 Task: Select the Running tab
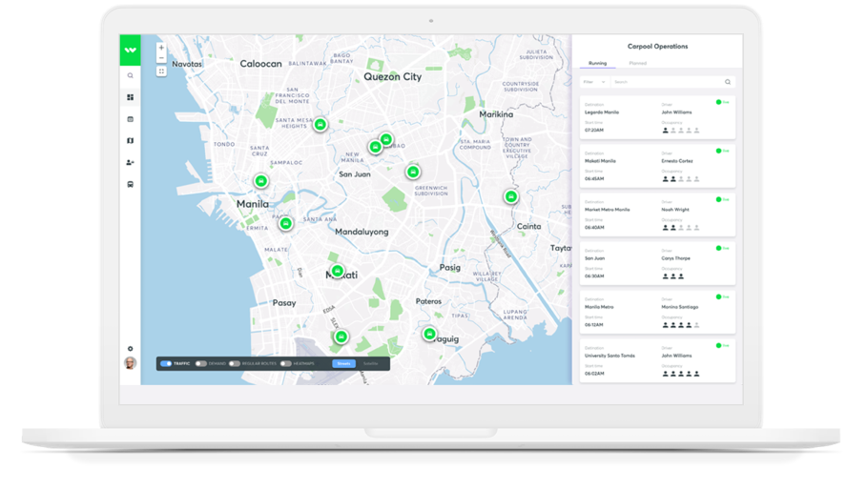[x=598, y=63]
